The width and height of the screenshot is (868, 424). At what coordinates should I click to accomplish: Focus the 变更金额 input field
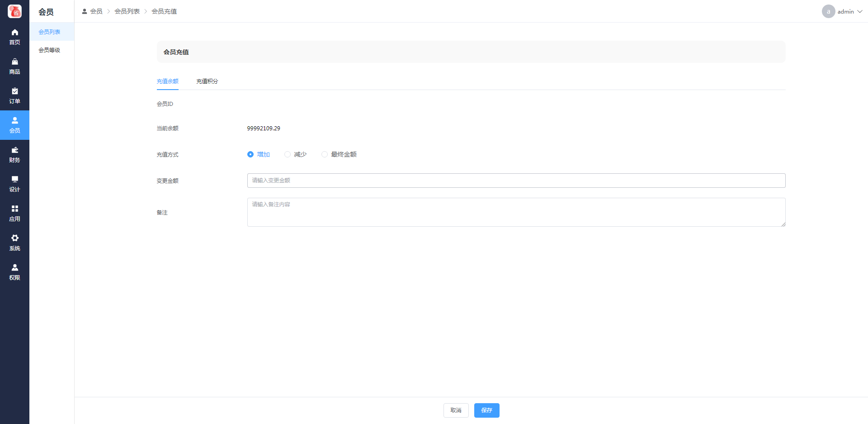pyautogui.click(x=516, y=181)
